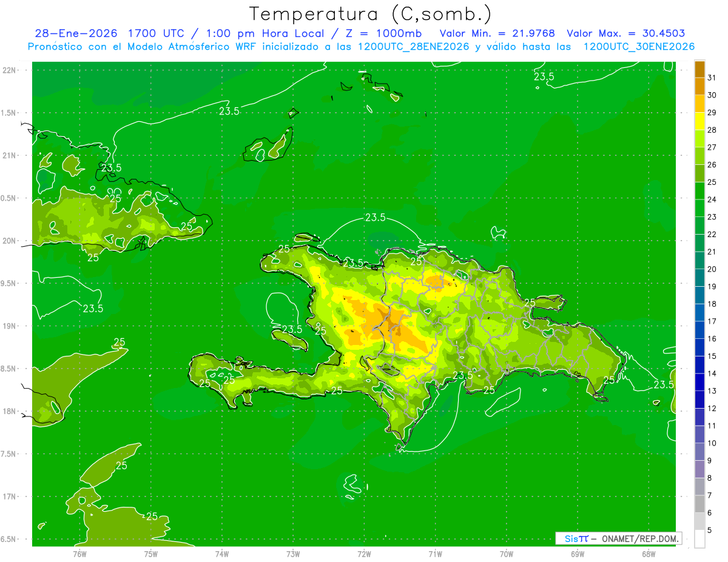Click the "Valor Max. = 30.4503" value

[626, 33]
